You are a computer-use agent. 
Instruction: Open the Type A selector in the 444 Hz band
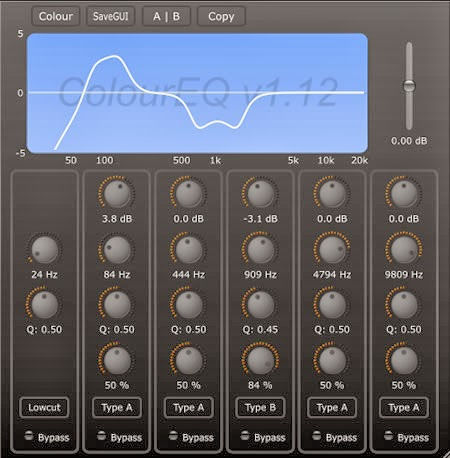pos(189,407)
